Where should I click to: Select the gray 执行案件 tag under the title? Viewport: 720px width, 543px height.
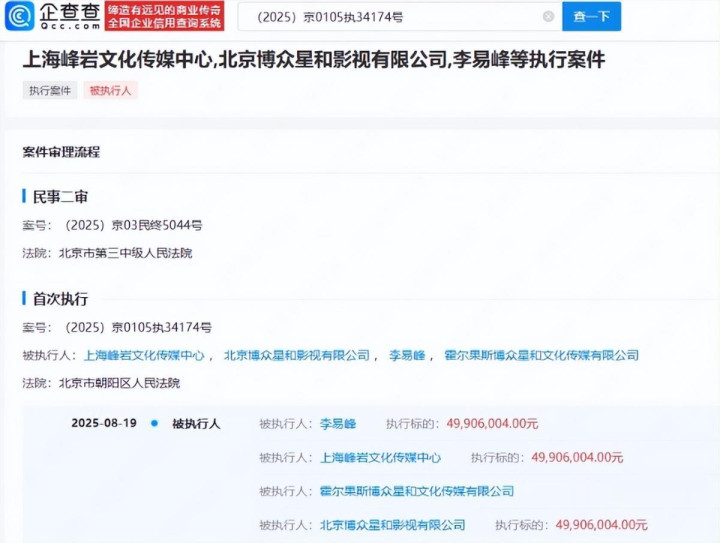49,90
